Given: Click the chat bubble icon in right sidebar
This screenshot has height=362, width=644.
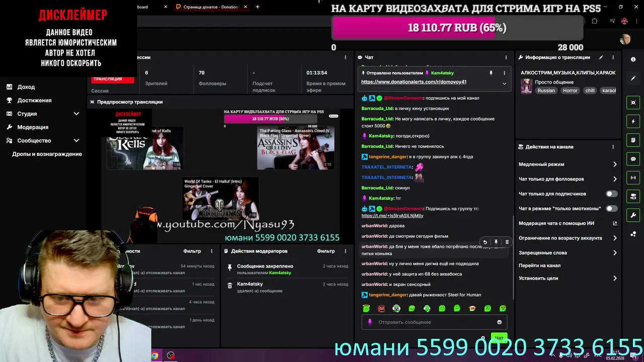Looking at the screenshot, I should pos(633,159).
